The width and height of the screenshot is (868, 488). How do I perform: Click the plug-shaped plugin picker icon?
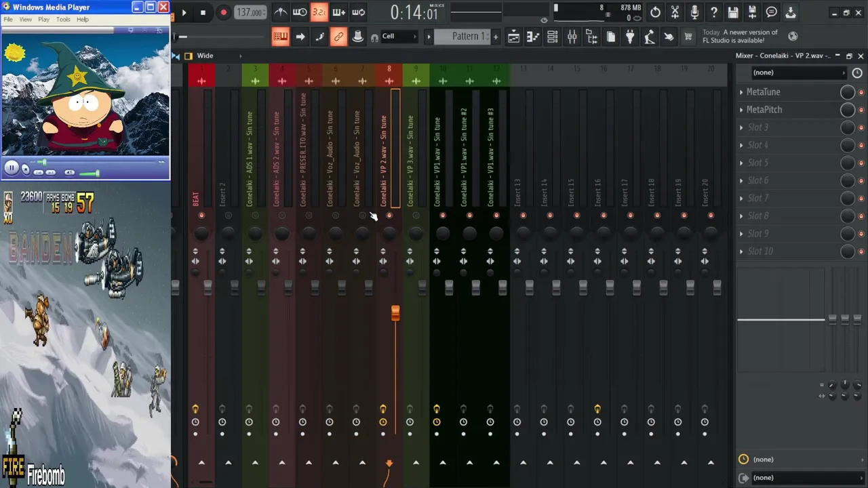pos(631,37)
